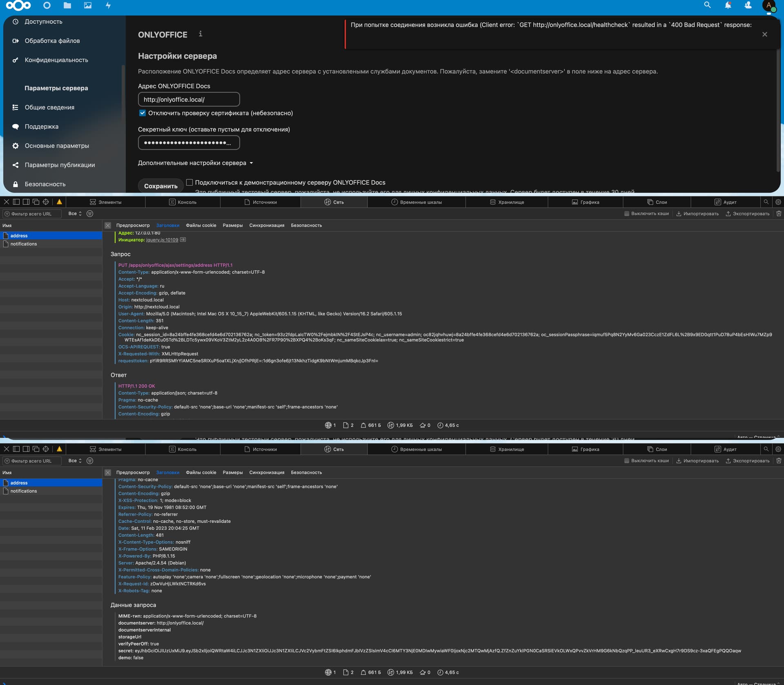The width and height of the screenshot is (784, 685).
Task: Open the Nextcloud unified search magnifier
Action: [x=708, y=5]
